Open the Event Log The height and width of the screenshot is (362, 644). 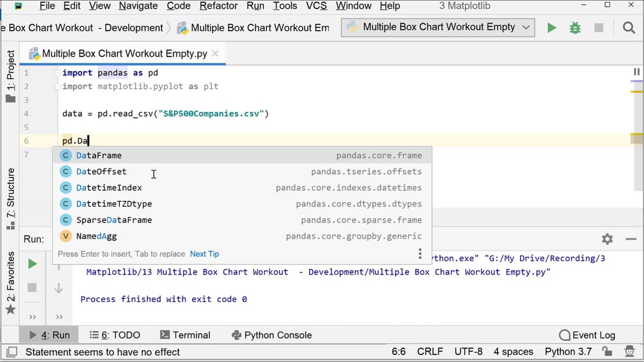pos(587,335)
